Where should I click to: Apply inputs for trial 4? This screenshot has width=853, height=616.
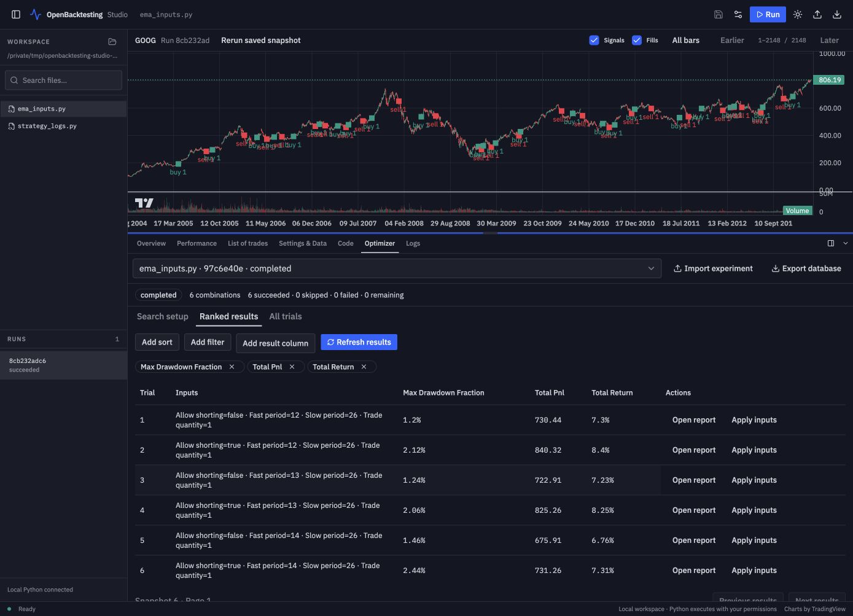tap(754, 510)
